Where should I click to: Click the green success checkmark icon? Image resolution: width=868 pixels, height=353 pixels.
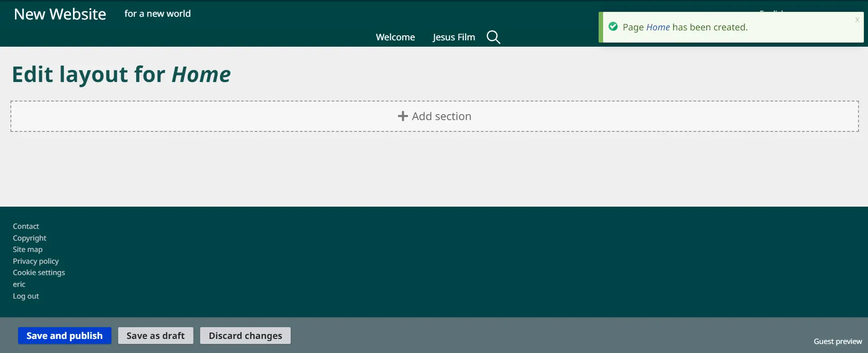point(613,27)
